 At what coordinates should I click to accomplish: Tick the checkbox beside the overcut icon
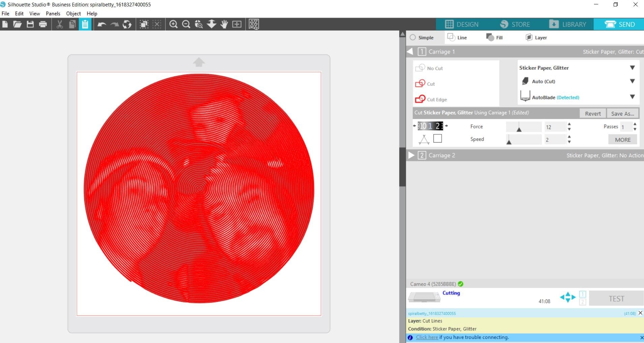[438, 138]
